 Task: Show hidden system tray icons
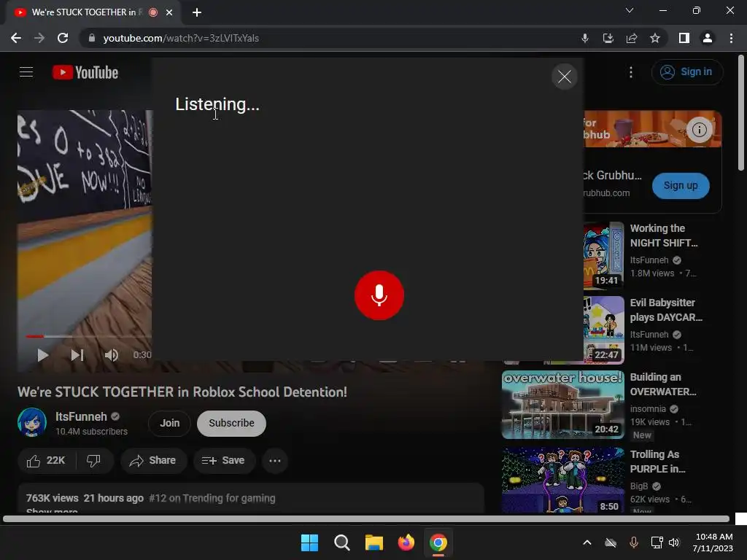click(x=587, y=542)
